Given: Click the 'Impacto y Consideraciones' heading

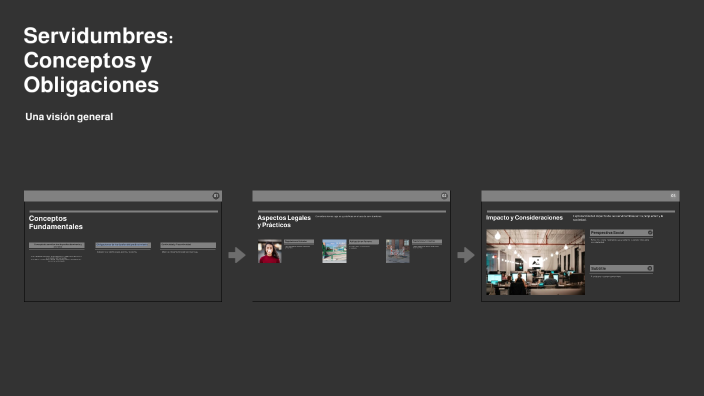Looking at the screenshot, I should 524,218.
